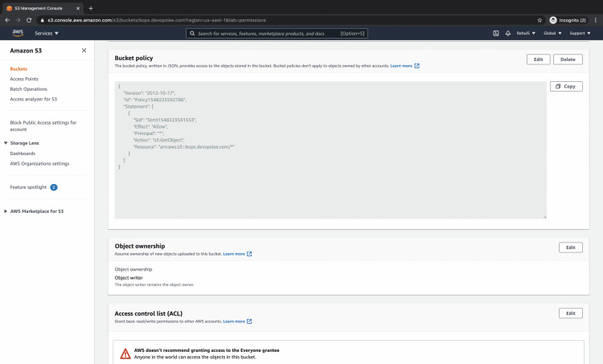Select Batch Operations in the sidebar
Viewport: 603px width, 364px height.
click(x=28, y=88)
